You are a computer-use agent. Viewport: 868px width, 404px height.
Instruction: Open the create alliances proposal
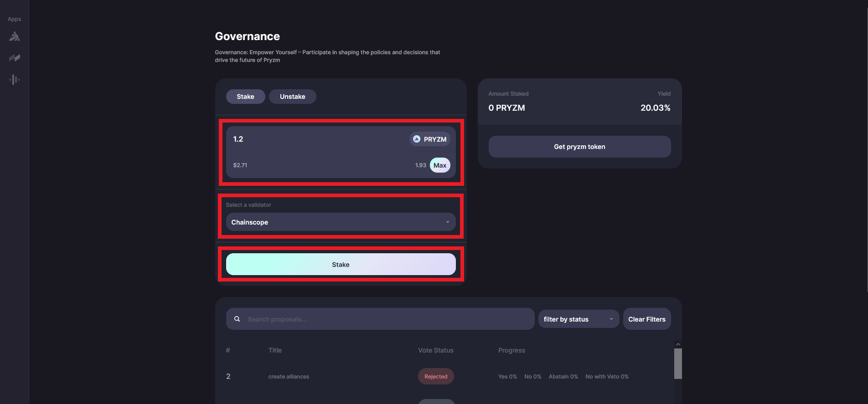(289, 377)
